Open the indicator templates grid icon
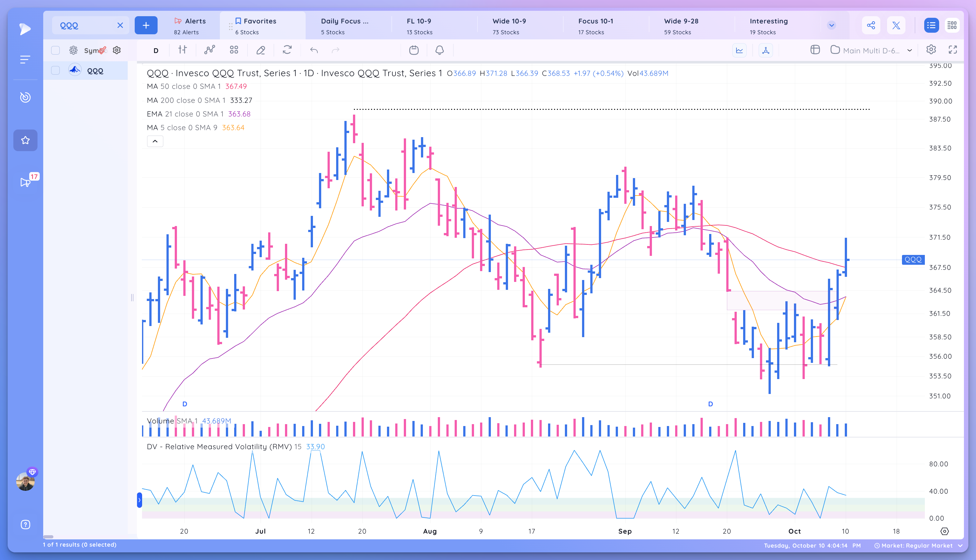The height and width of the screenshot is (560, 976). (234, 50)
